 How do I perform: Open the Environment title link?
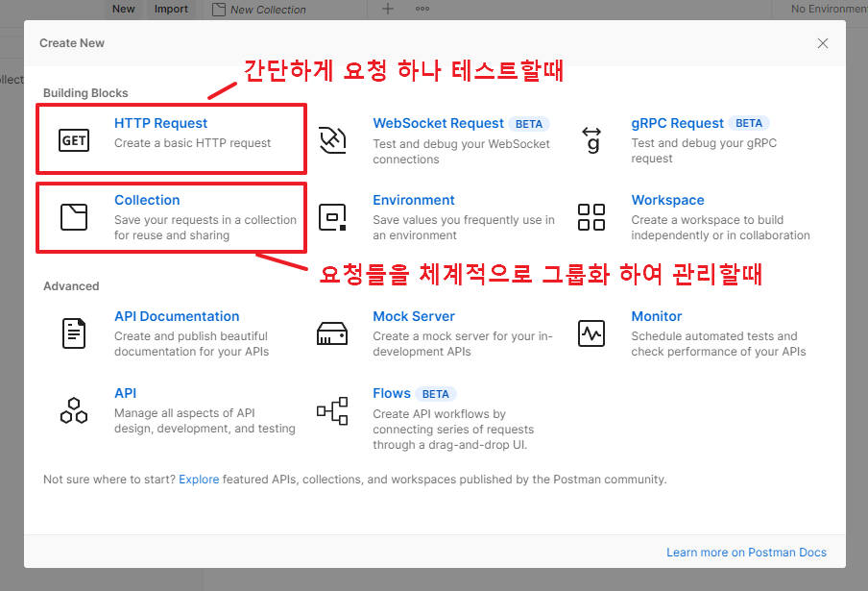[414, 200]
